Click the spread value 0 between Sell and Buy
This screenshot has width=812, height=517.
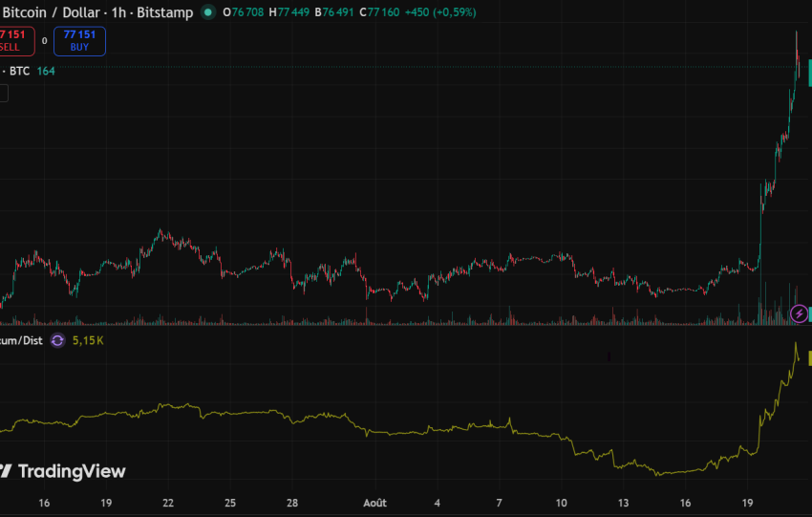[45, 41]
